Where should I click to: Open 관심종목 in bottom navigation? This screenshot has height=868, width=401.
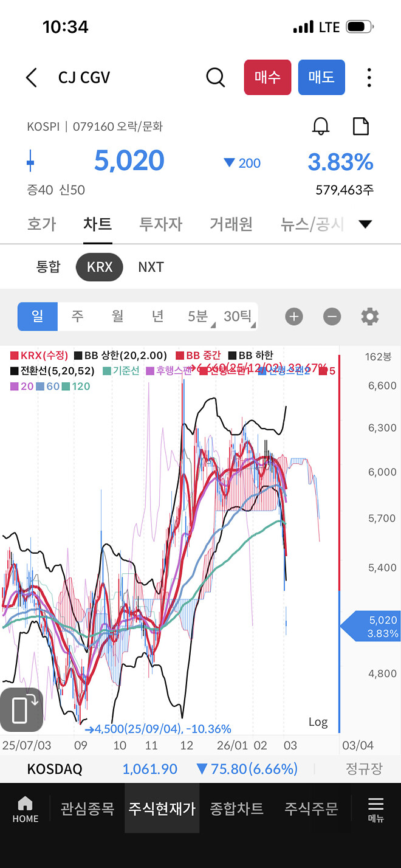(87, 808)
